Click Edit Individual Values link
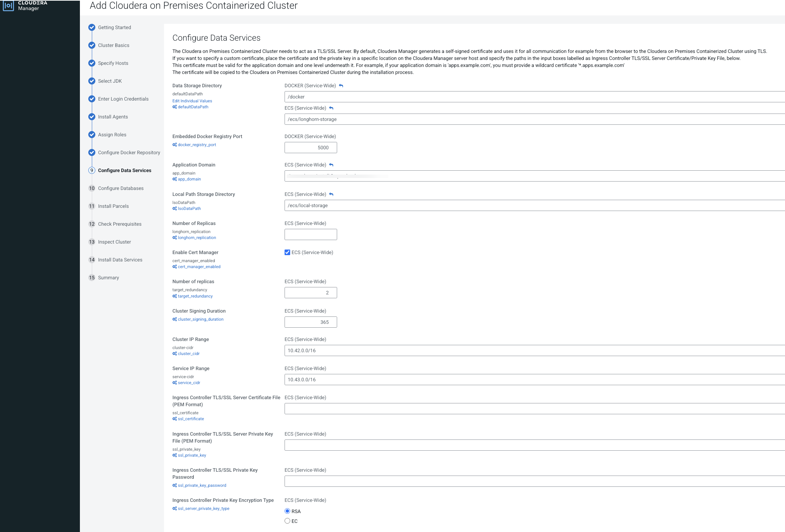This screenshot has width=785, height=532. (192, 101)
